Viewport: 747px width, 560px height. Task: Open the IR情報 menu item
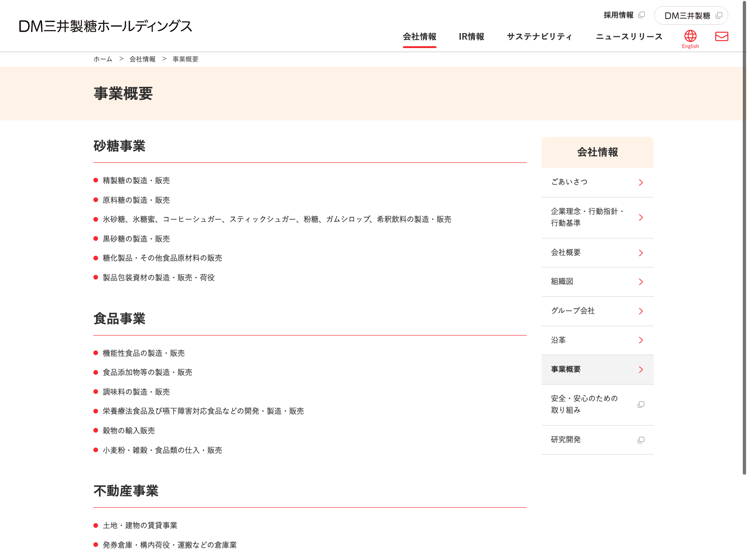tap(471, 37)
